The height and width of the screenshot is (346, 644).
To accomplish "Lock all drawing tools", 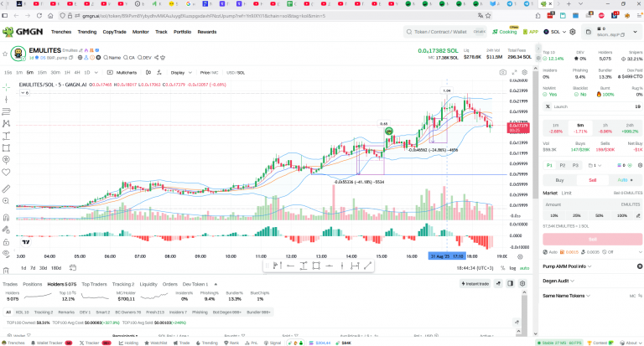I will 6,242.
